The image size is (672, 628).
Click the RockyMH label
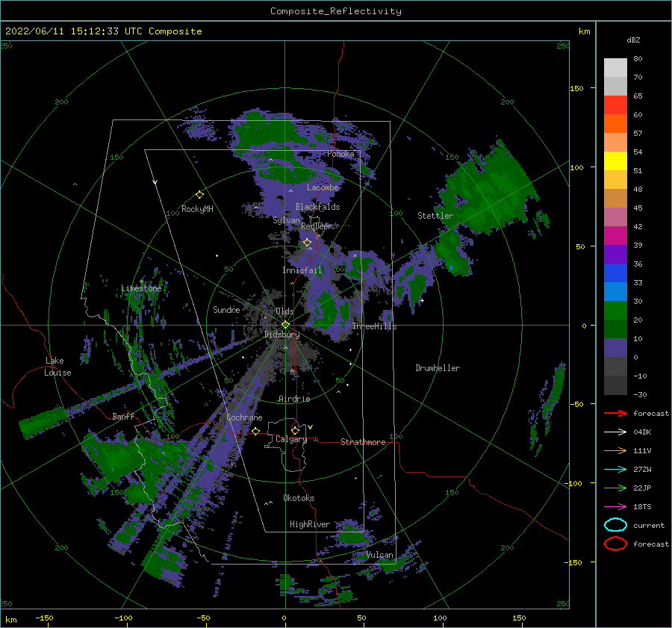(x=197, y=209)
